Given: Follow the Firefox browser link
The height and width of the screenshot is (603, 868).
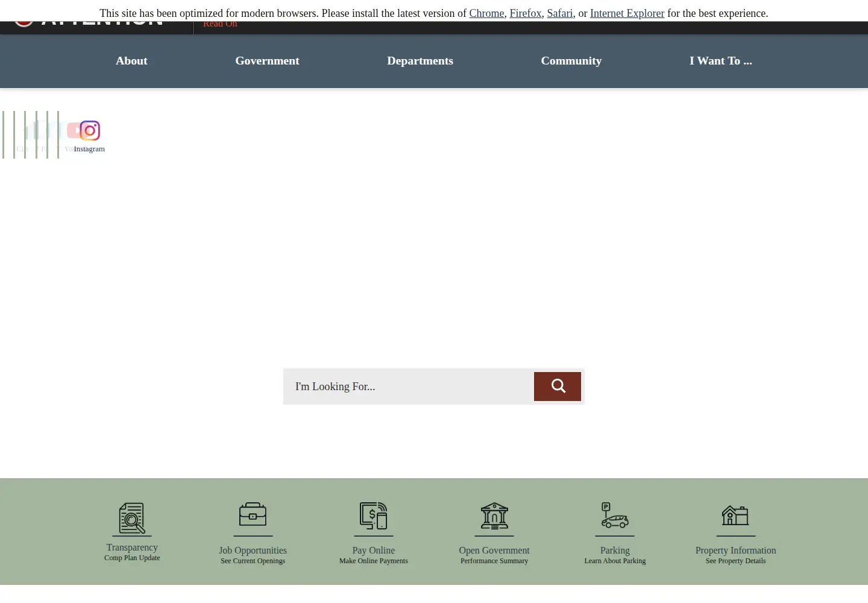Looking at the screenshot, I should click(x=526, y=13).
